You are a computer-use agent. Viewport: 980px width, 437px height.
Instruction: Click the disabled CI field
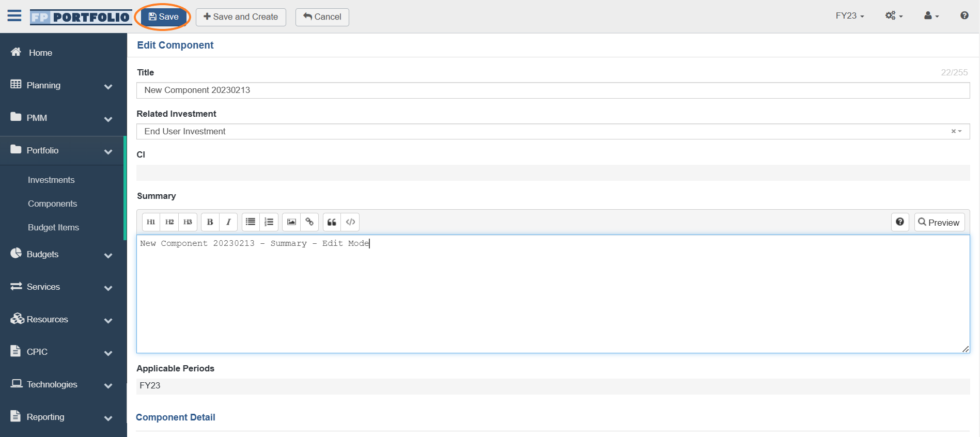(553, 173)
